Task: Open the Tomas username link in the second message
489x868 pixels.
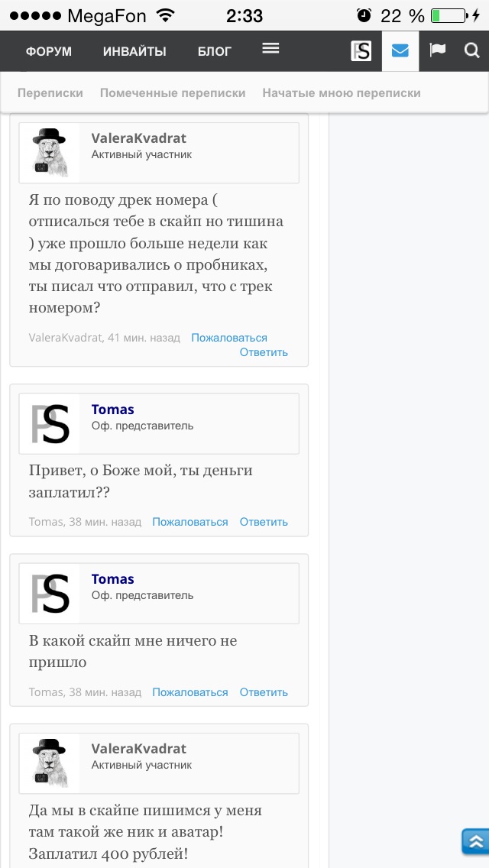Action: coord(112,410)
